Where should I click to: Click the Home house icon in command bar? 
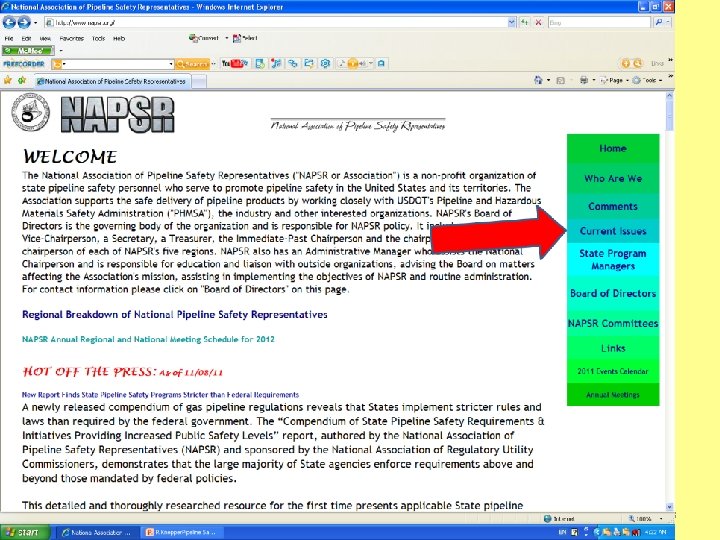(x=538, y=80)
